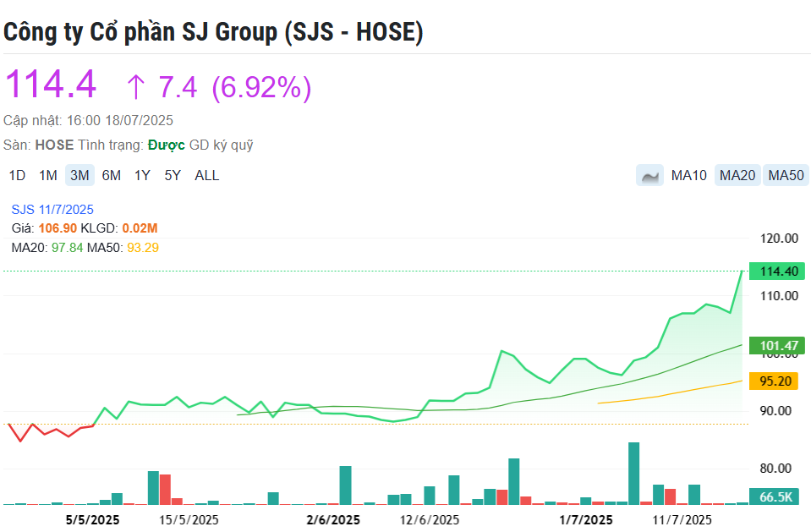Switch chart to 1Y range

142,175
